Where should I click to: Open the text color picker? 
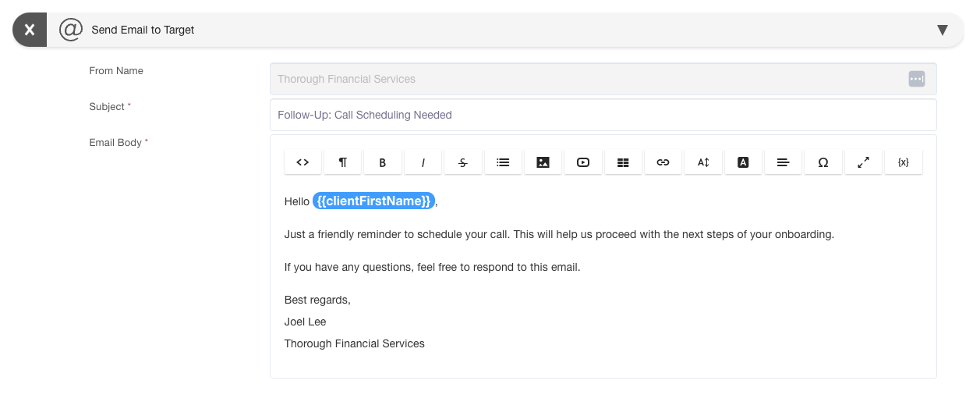pyautogui.click(x=744, y=162)
